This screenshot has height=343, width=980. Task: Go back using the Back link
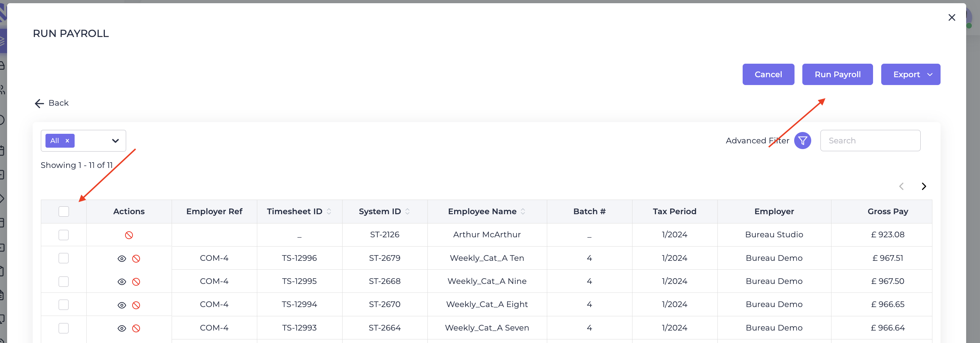click(52, 103)
